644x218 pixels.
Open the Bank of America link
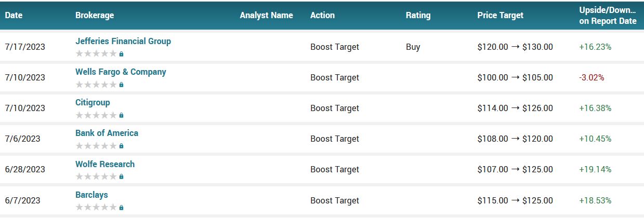pos(107,133)
